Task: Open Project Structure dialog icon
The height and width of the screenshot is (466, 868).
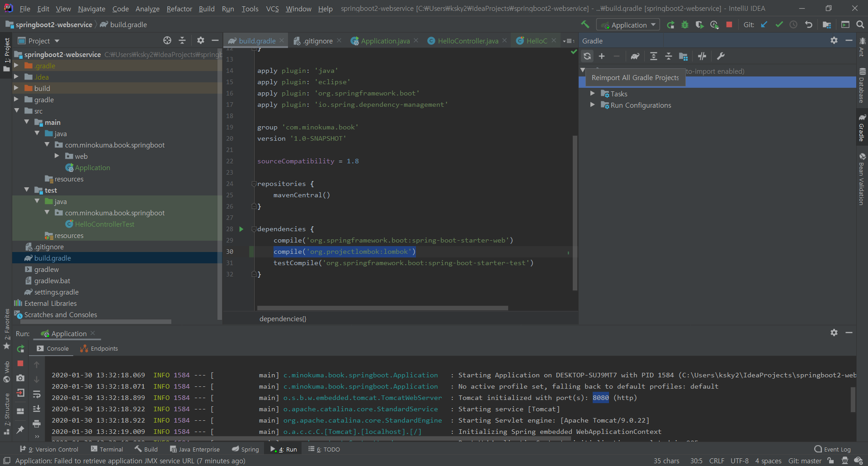Action: 827,25
